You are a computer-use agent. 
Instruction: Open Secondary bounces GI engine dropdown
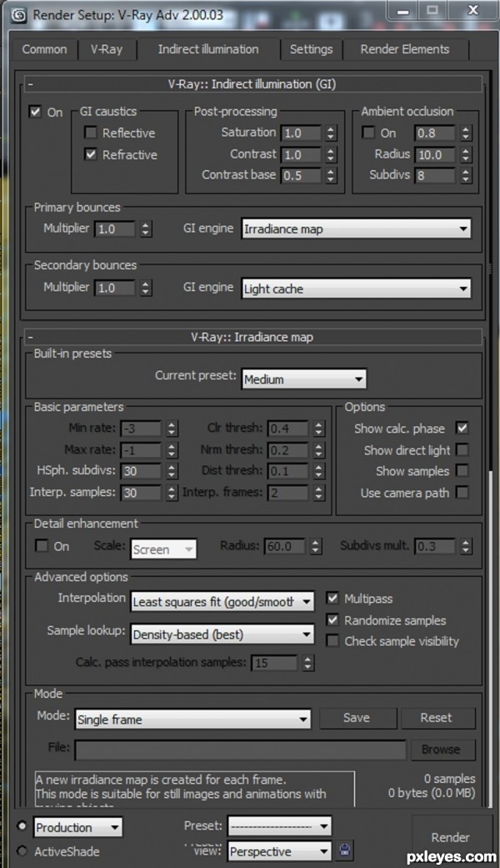[356, 288]
